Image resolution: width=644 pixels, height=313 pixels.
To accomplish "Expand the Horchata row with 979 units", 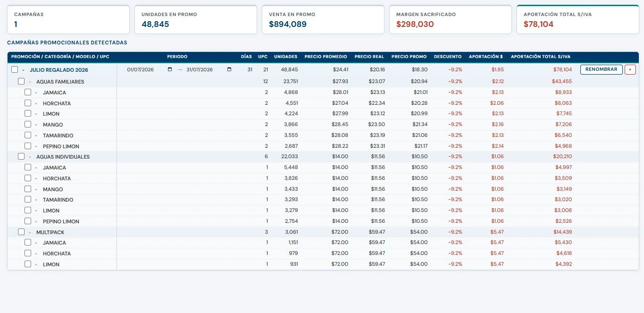I will click(37, 254).
